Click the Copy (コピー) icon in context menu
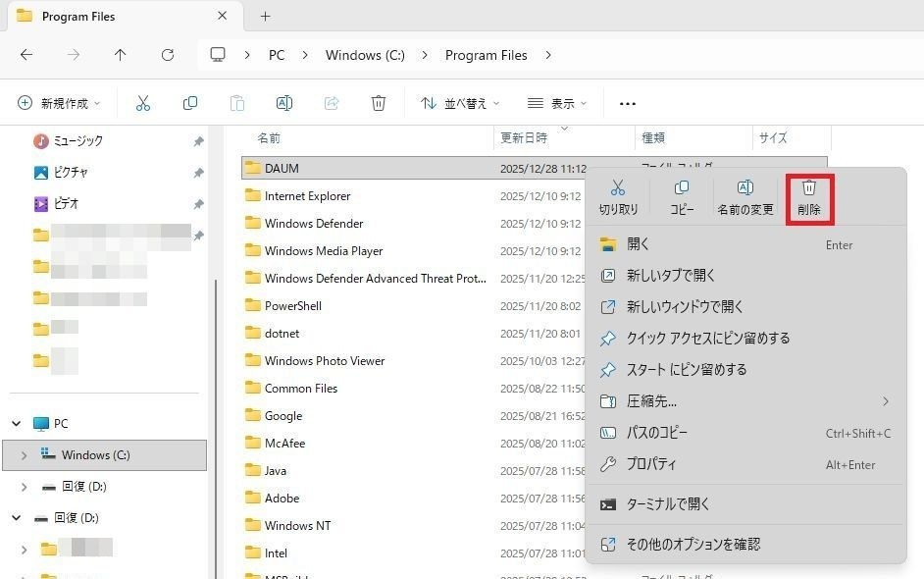 (682, 196)
